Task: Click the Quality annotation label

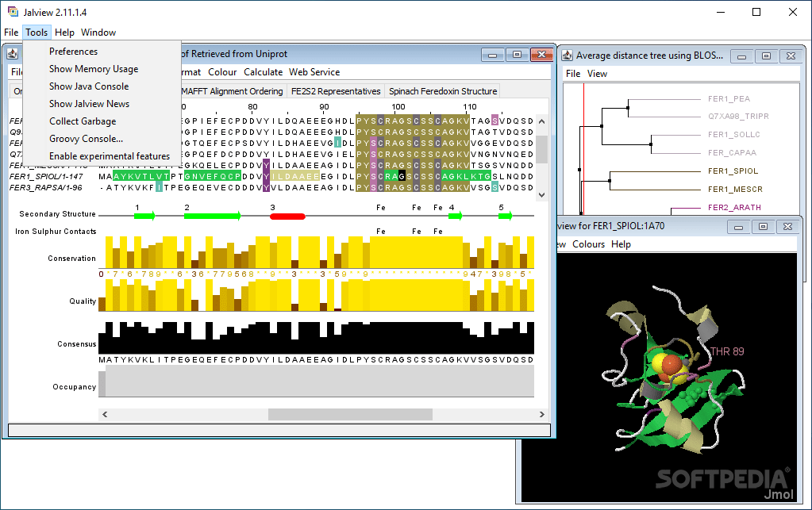Action: [x=83, y=301]
